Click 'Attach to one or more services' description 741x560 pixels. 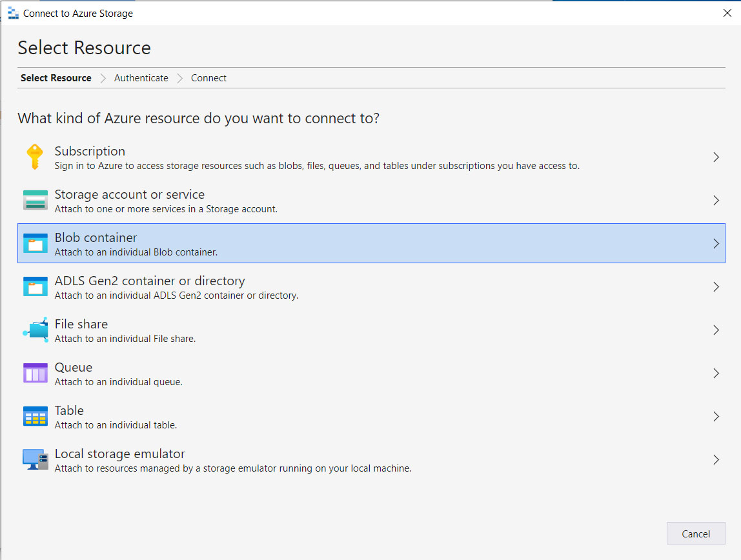166,208
